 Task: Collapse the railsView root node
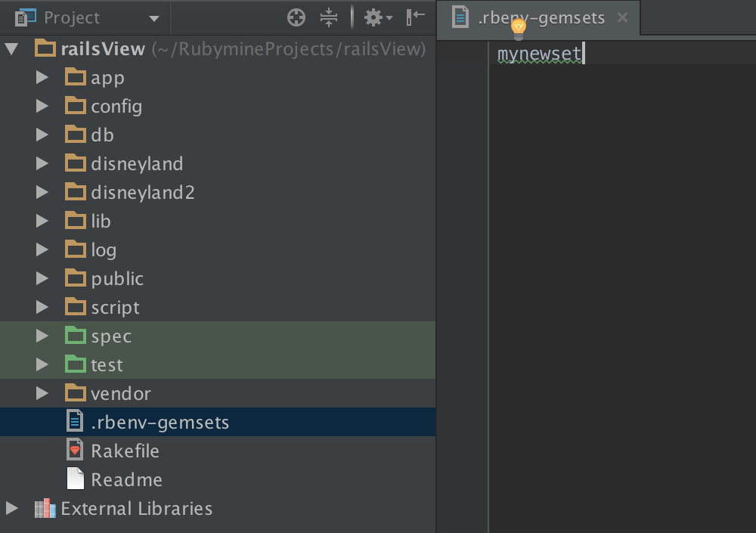click(11, 48)
